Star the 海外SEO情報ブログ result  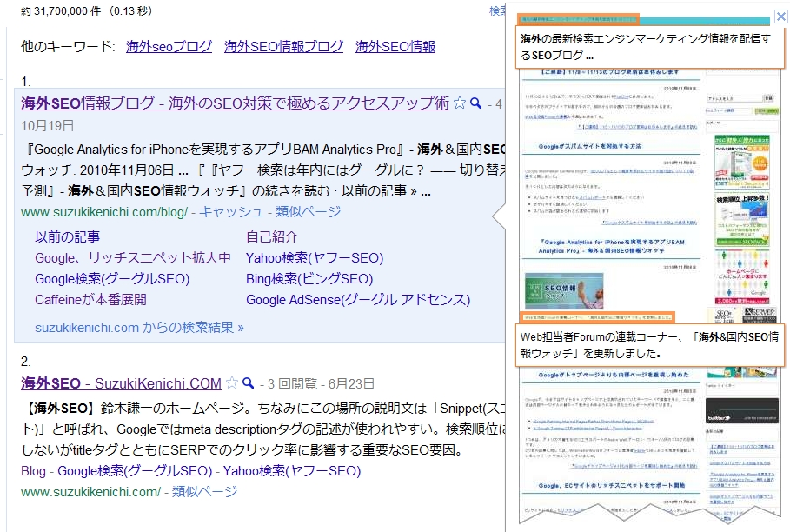pos(460,103)
